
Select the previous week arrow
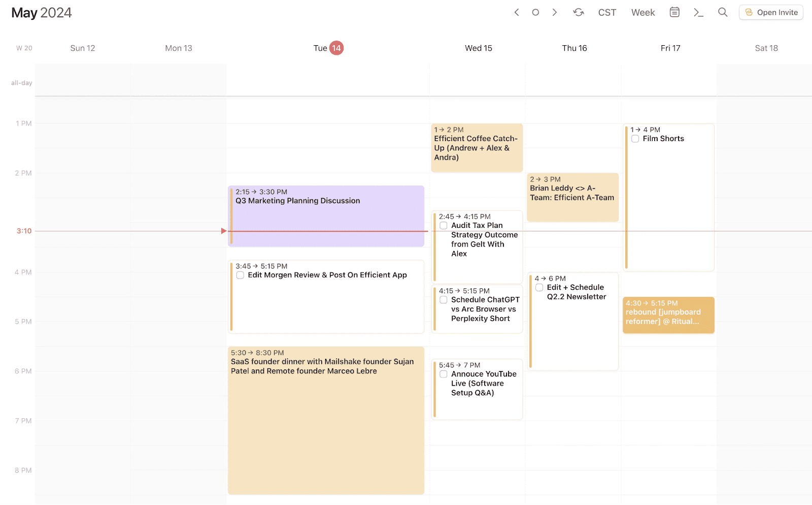click(517, 12)
